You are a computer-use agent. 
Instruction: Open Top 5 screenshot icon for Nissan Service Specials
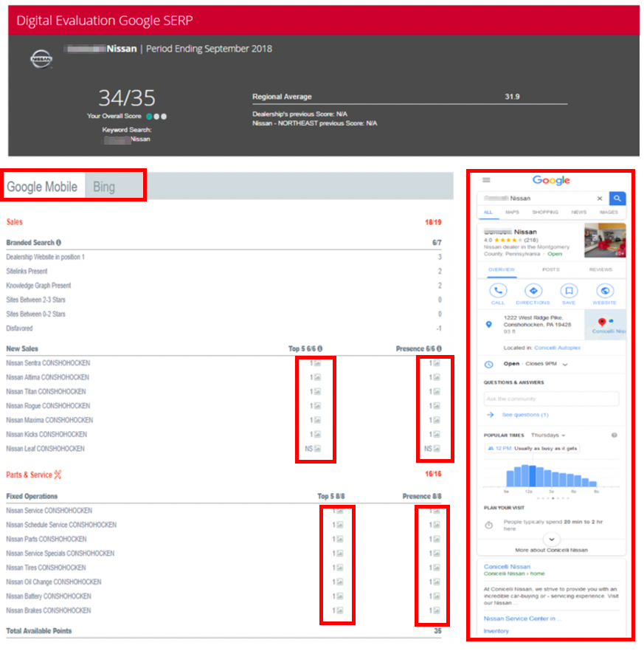pyautogui.click(x=340, y=554)
